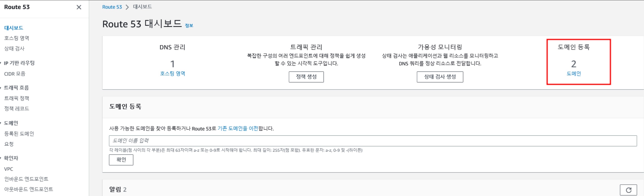The image size is (644, 196).
Task: Click the refresh icon in 알림 section
Action: point(628,190)
